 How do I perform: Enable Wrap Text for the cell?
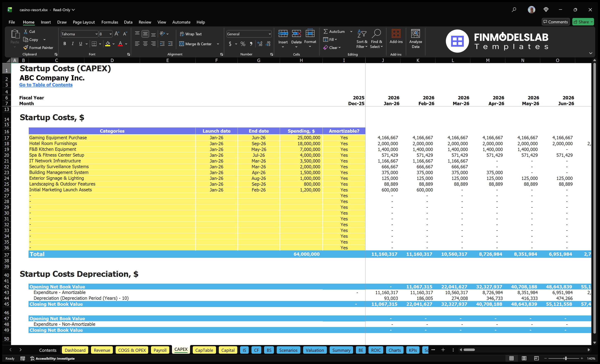[191, 34]
